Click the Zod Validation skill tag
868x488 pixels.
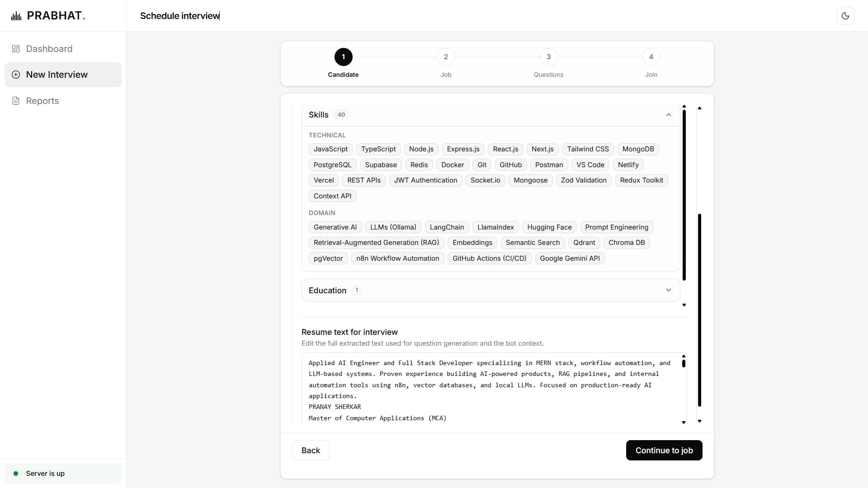pyautogui.click(x=584, y=180)
